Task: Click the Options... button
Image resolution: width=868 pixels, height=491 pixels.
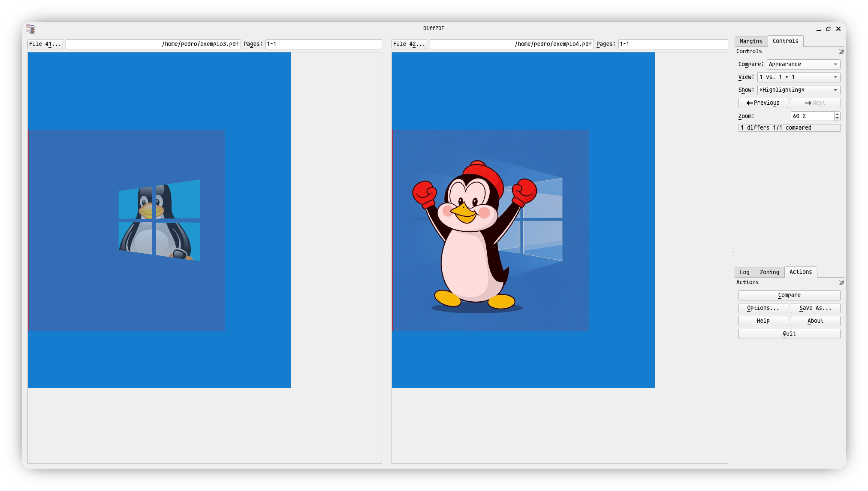Action: (x=763, y=308)
